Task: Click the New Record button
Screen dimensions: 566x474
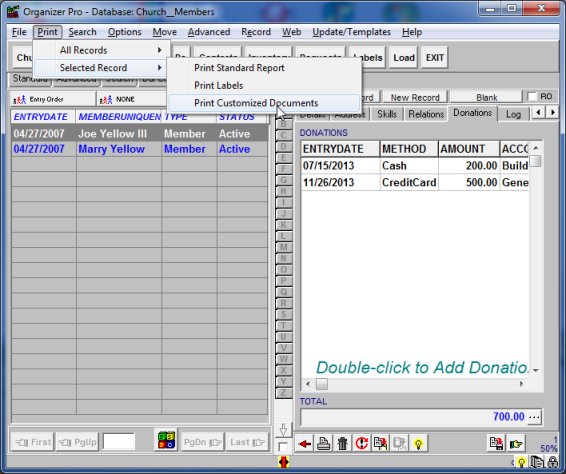Action: pyautogui.click(x=415, y=97)
